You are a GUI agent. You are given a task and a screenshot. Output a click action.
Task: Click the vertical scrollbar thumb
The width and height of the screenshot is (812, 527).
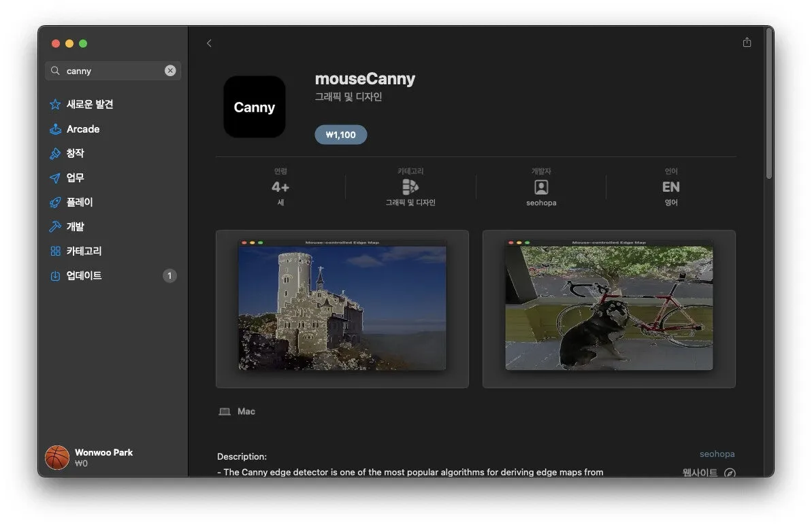click(x=769, y=103)
